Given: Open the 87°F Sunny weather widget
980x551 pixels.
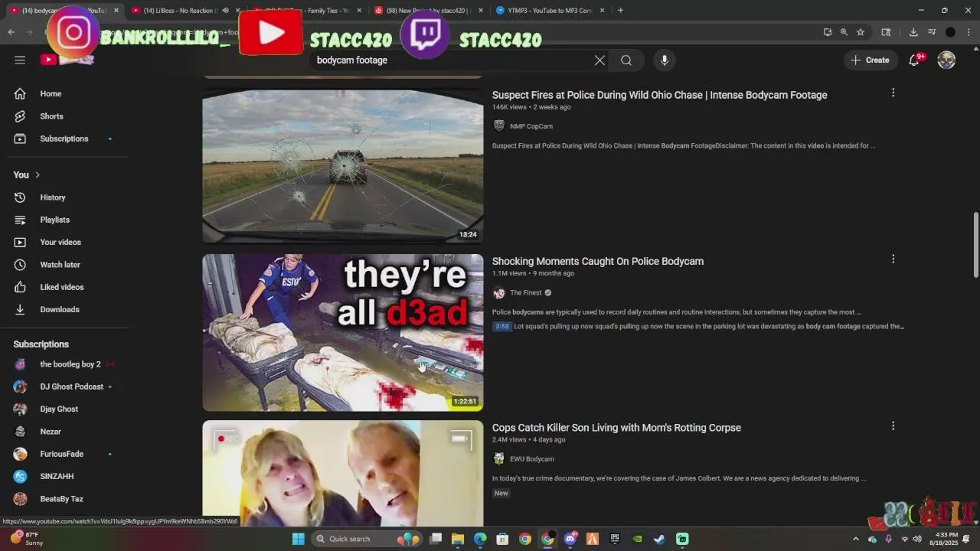Looking at the screenshot, I should coord(26,539).
